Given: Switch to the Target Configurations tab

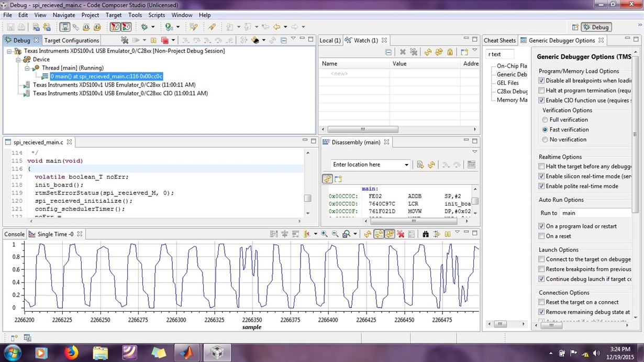Looking at the screenshot, I should pos(71,40).
